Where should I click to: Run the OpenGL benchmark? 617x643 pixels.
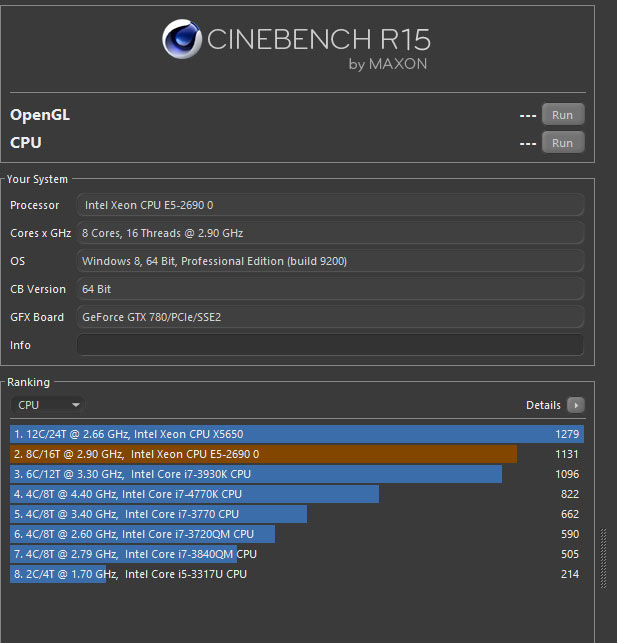click(563, 114)
